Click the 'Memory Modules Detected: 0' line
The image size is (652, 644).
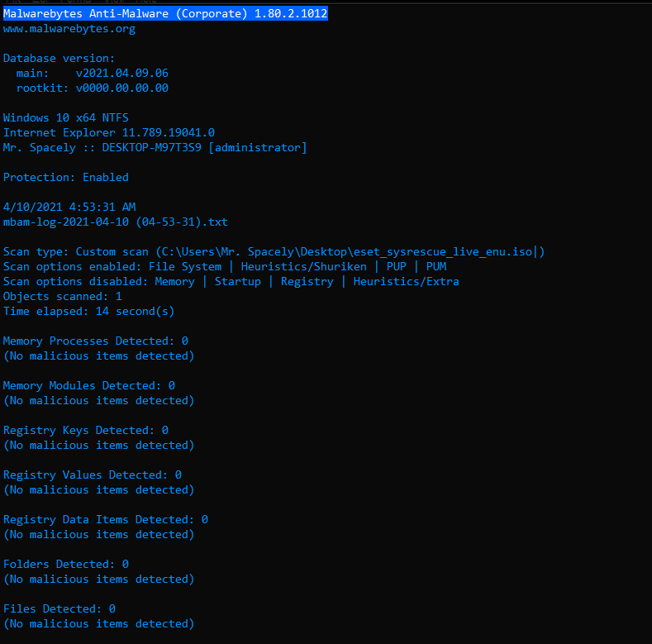[x=89, y=385]
